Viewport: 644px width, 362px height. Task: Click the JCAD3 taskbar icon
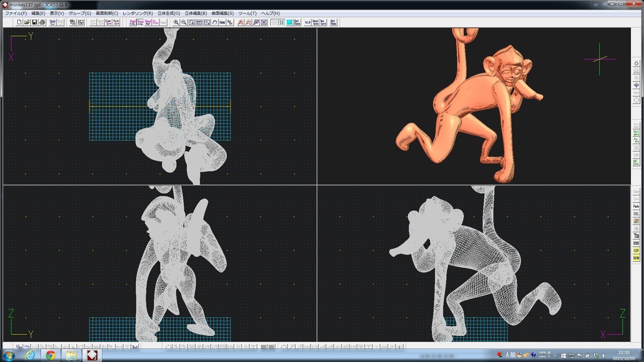[x=92, y=355]
